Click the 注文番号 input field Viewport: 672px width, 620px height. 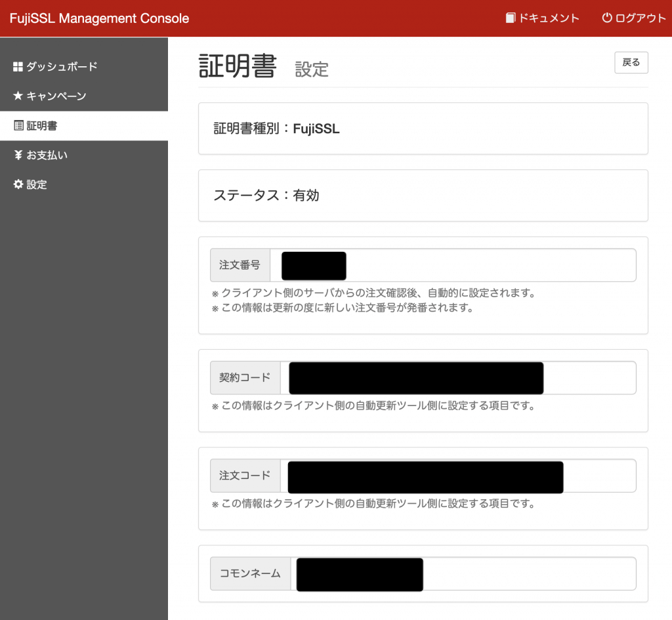click(x=453, y=265)
